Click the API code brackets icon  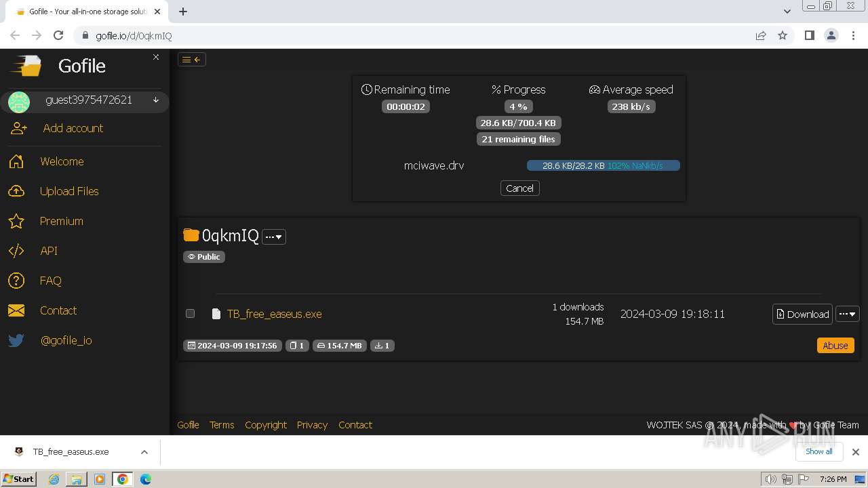coord(16,251)
